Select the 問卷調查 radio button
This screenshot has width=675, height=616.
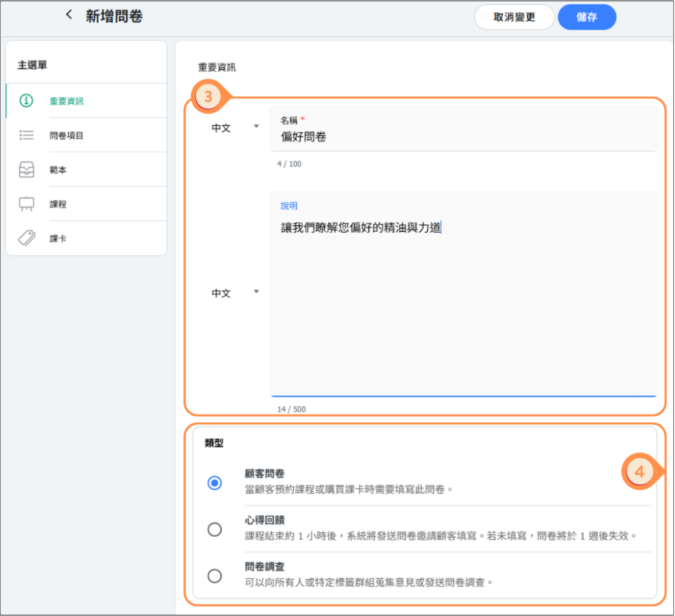215,576
